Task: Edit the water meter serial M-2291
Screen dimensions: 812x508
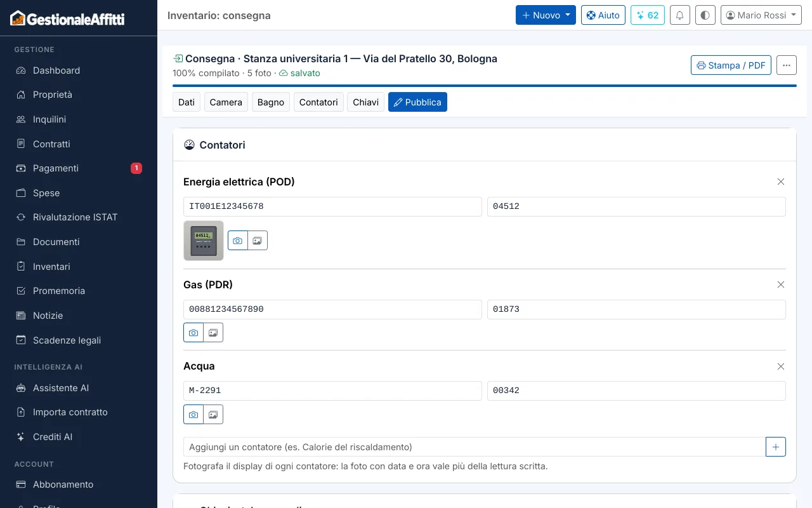Action: (x=332, y=391)
